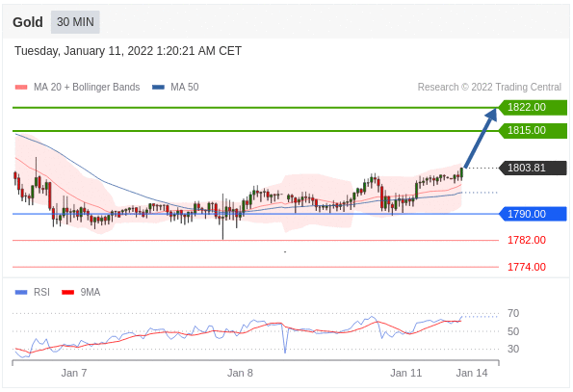
Task: Select the 1822.00 green resistance label
Action: tap(533, 108)
